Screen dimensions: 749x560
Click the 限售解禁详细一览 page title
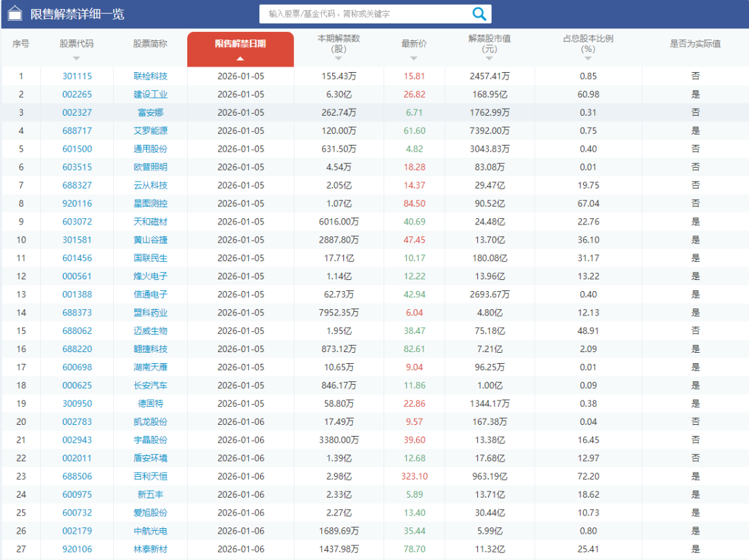point(77,14)
